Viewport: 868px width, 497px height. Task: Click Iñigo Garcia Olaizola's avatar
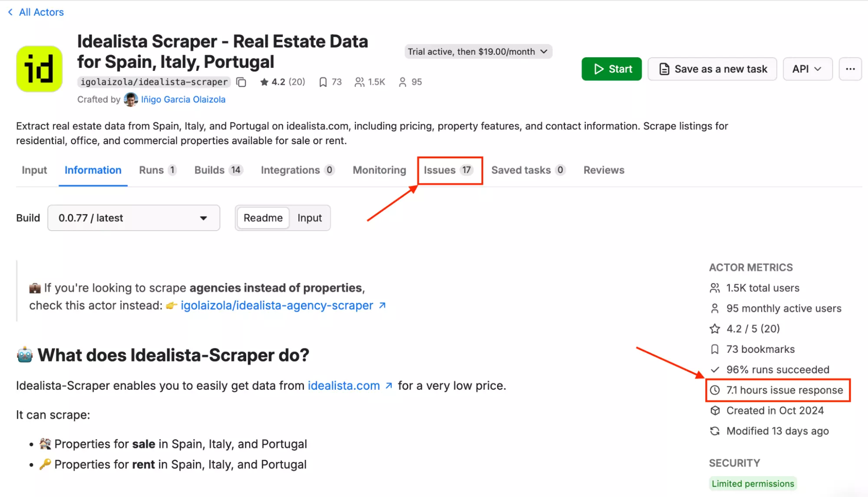[131, 99]
